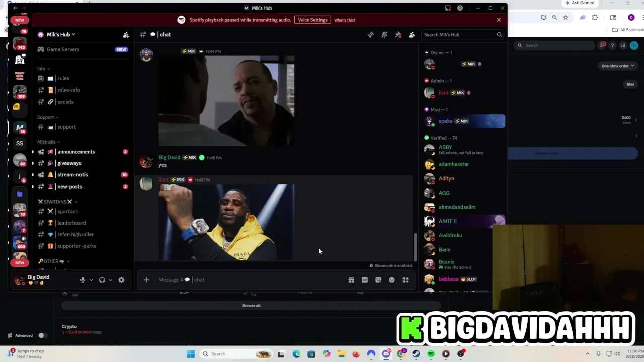Collapse the OTHER category
This screenshot has height=362, width=644.
(53, 261)
